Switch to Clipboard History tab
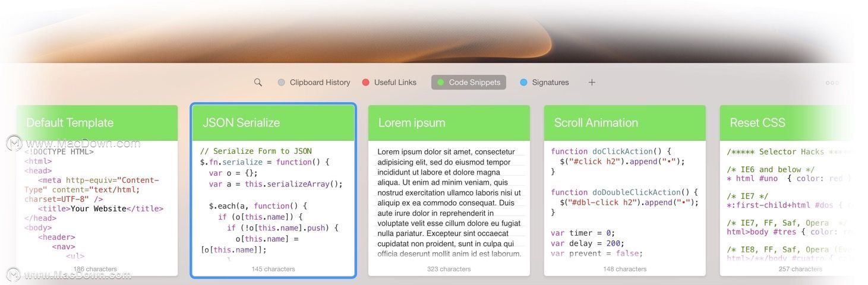 point(314,83)
